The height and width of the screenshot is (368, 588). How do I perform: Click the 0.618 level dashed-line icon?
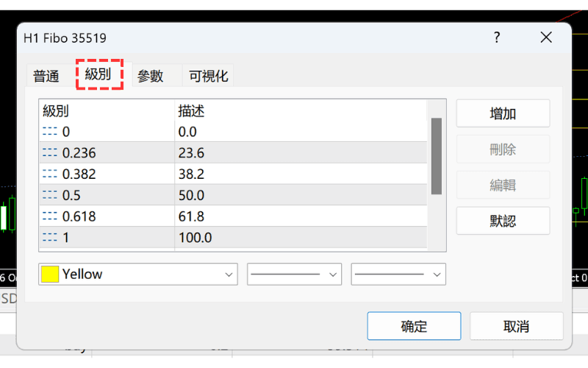(x=50, y=217)
